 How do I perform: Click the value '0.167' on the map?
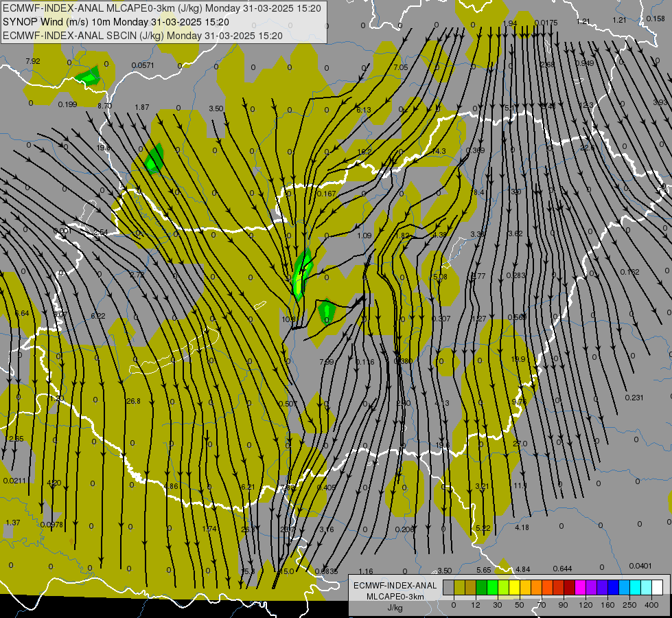326,194
